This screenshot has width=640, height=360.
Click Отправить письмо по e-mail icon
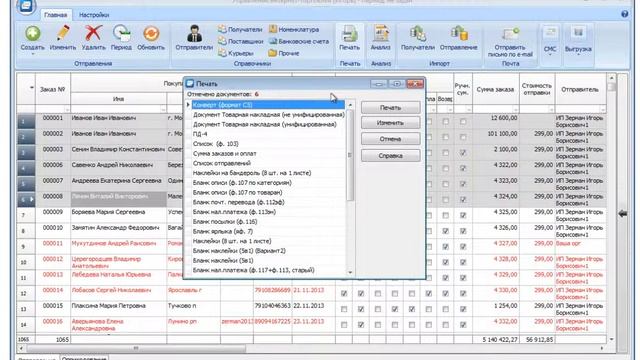click(511, 33)
